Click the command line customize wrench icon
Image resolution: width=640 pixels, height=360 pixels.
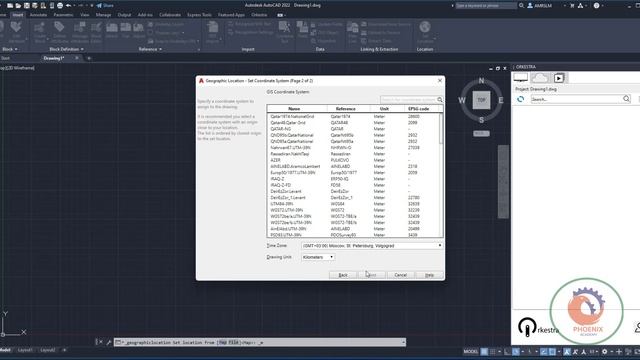109,342
